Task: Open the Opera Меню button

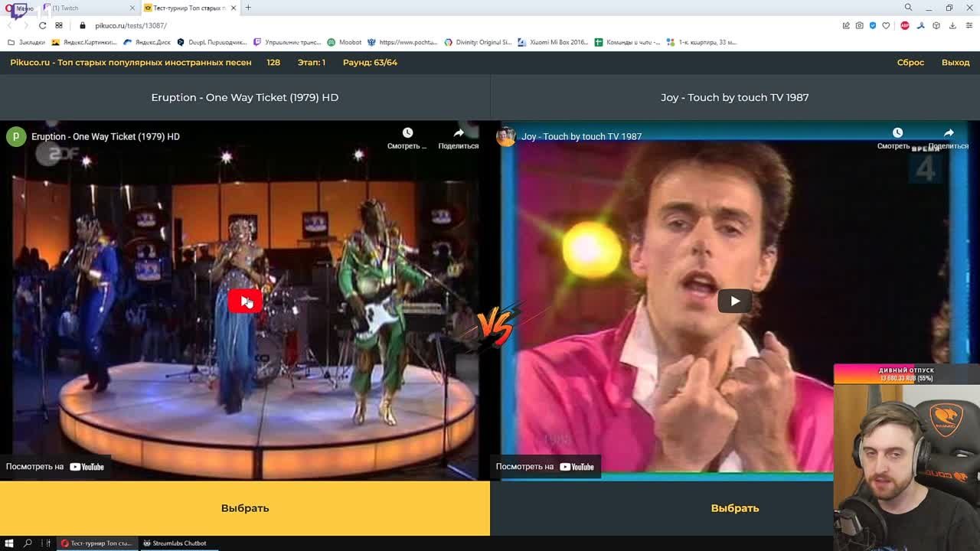Action: click(x=21, y=8)
